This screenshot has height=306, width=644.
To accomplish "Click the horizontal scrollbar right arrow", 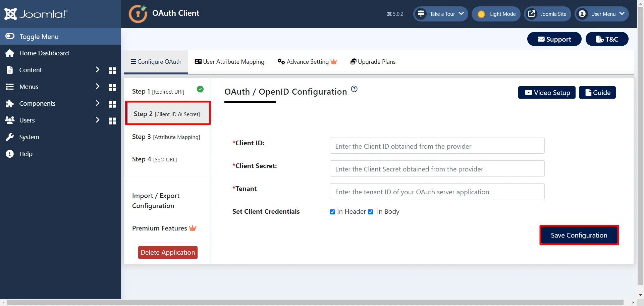I will (633, 303).
